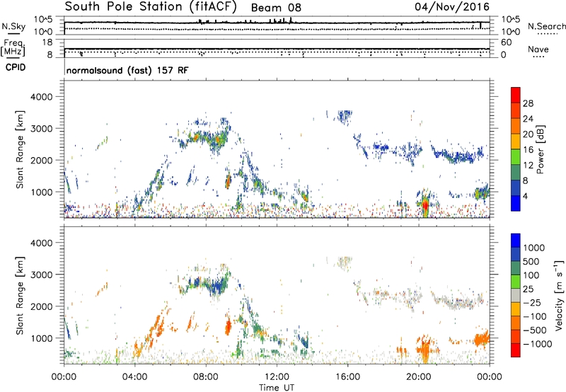
Task: Click the "4" label on power colorbar
Action: pyautogui.click(x=525, y=196)
